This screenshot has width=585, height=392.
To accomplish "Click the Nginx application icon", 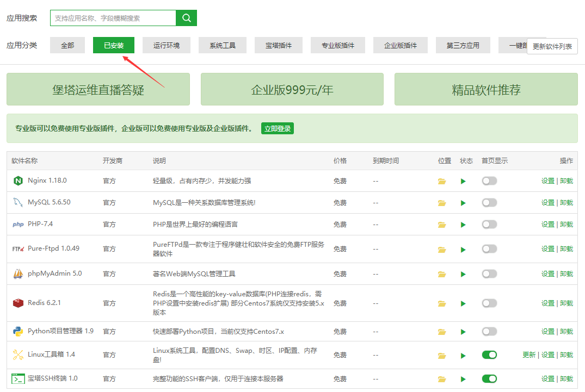I will pyautogui.click(x=16, y=181).
